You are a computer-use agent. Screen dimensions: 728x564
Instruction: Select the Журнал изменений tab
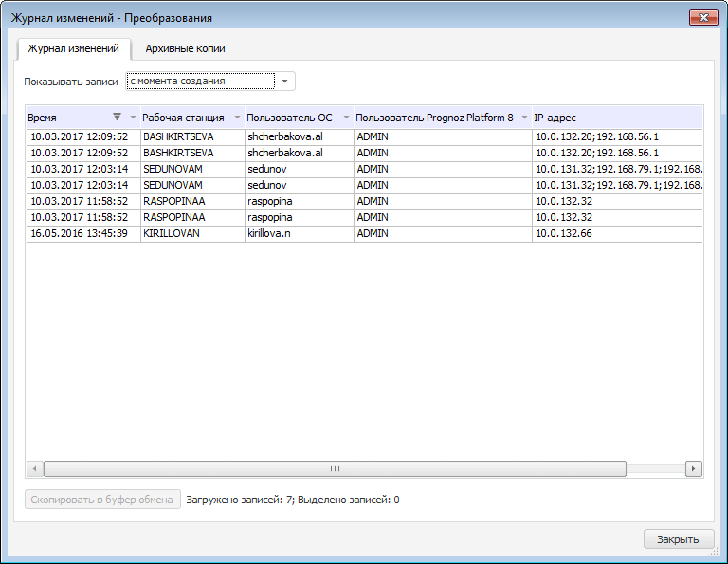[x=73, y=48]
